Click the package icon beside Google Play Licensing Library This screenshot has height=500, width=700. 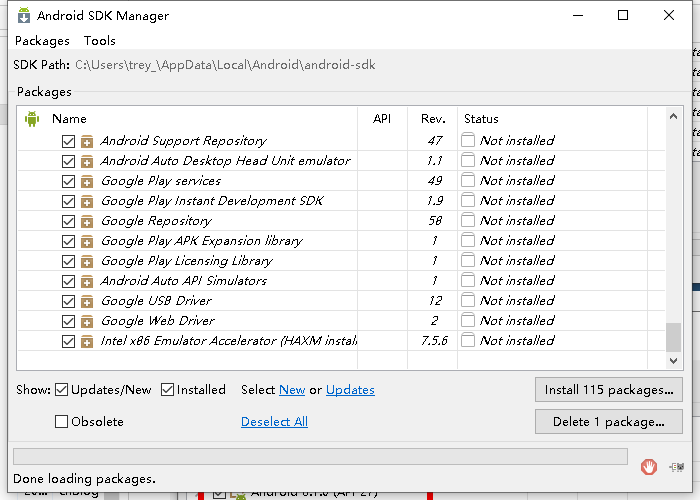87,262
